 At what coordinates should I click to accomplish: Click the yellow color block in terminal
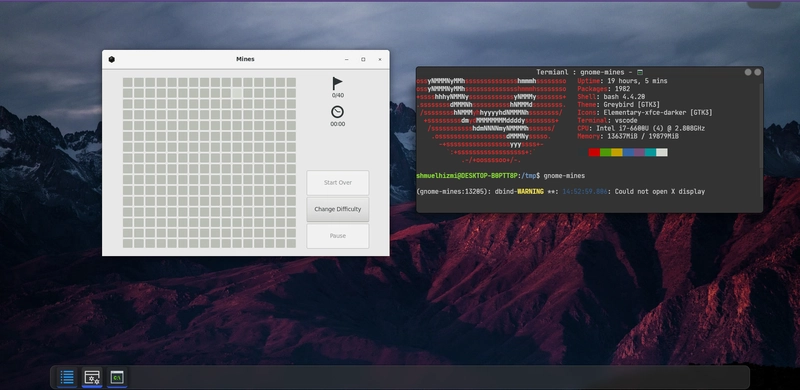pos(616,153)
